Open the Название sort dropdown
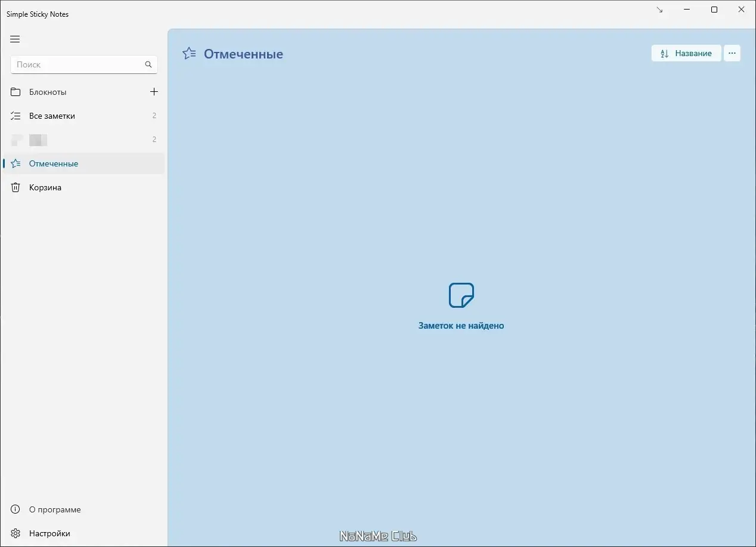756x547 pixels. pos(686,53)
